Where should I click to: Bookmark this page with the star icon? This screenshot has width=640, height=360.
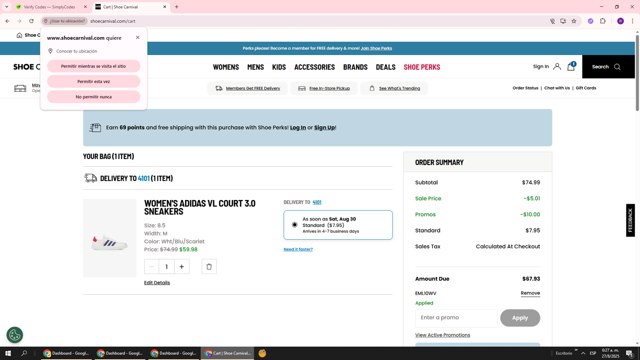pyautogui.click(x=574, y=21)
